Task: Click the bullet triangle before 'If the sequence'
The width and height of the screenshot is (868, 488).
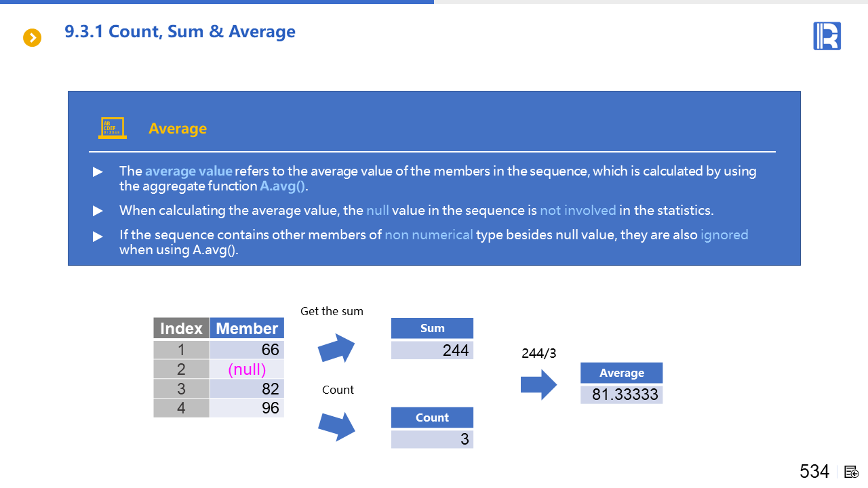Action: (98, 236)
